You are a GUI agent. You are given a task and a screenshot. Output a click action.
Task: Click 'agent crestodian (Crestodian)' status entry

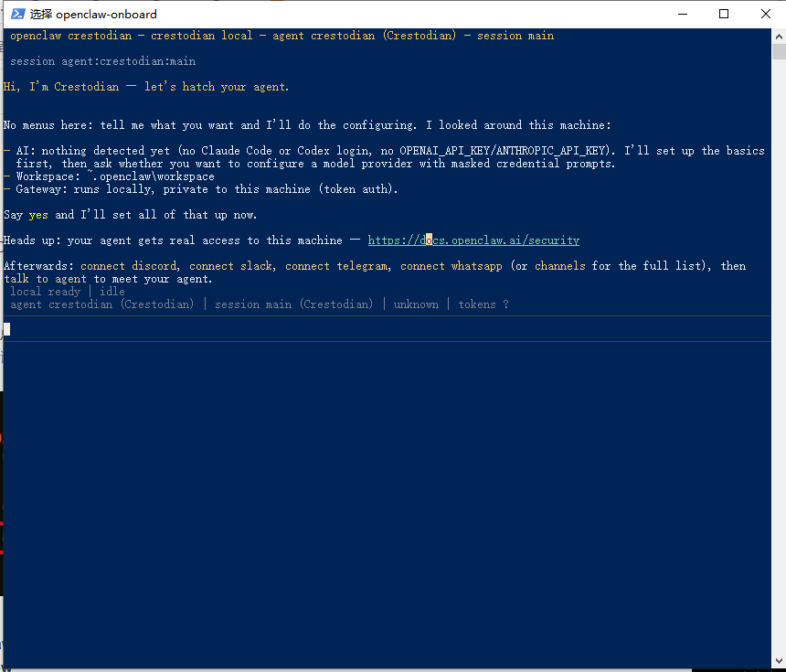(x=101, y=304)
